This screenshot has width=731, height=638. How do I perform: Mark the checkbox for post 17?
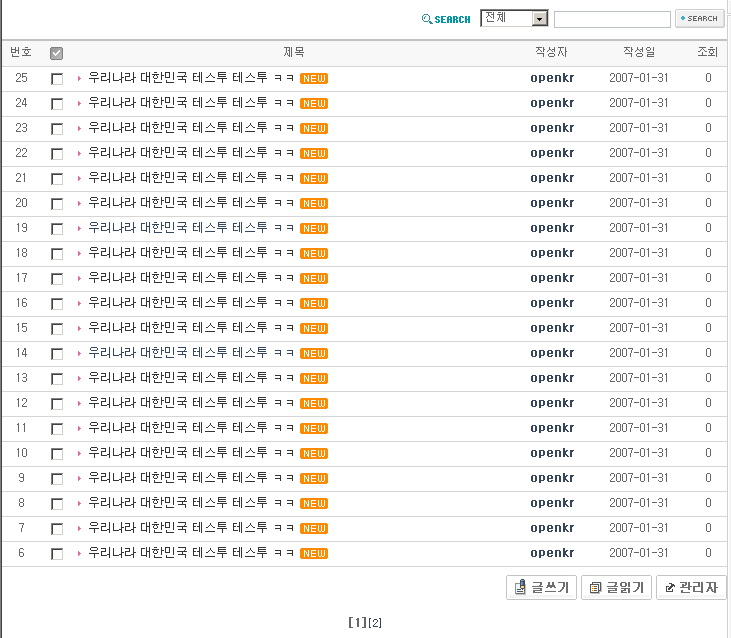pyautogui.click(x=57, y=279)
